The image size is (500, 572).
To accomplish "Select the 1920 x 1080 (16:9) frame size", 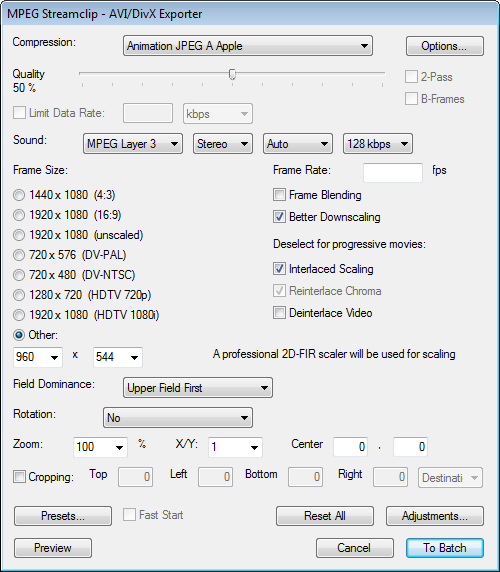I will pyautogui.click(x=19, y=215).
